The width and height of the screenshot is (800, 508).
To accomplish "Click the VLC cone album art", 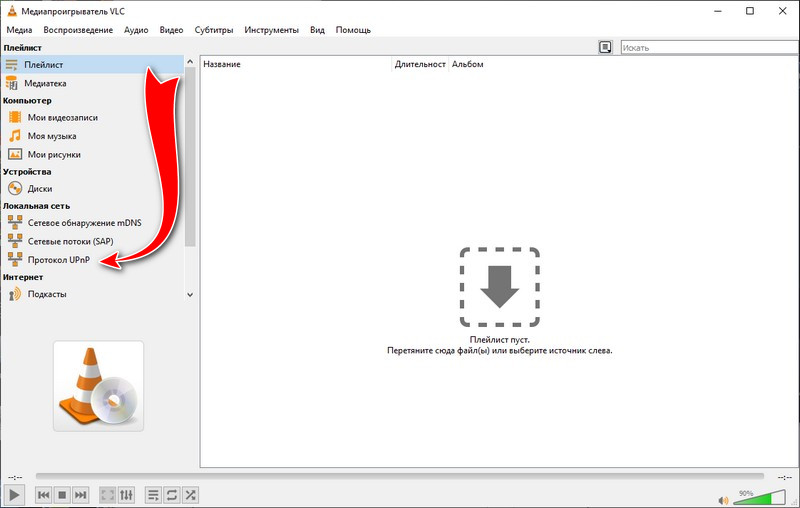I will (x=98, y=386).
